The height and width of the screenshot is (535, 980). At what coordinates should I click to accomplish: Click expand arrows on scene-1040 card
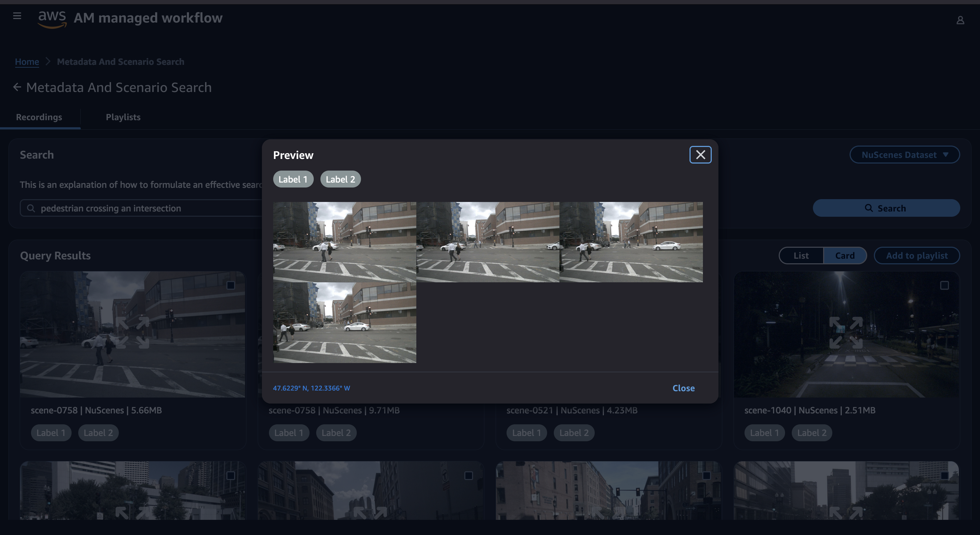(846, 333)
